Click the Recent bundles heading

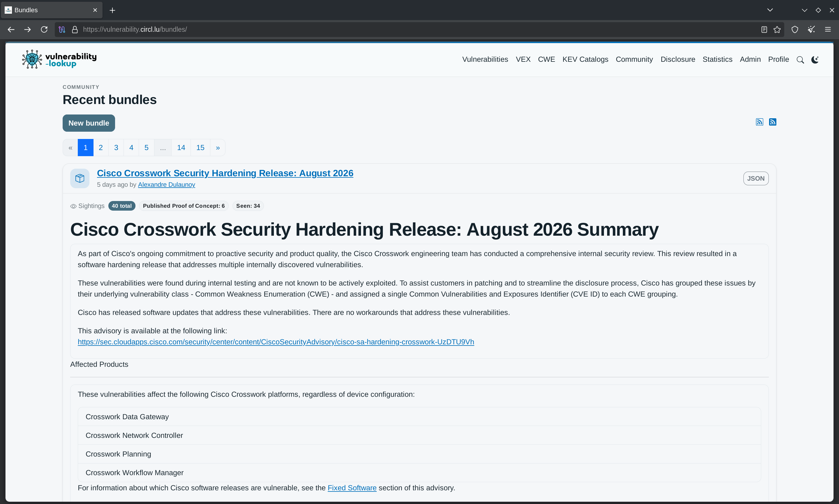click(x=109, y=100)
